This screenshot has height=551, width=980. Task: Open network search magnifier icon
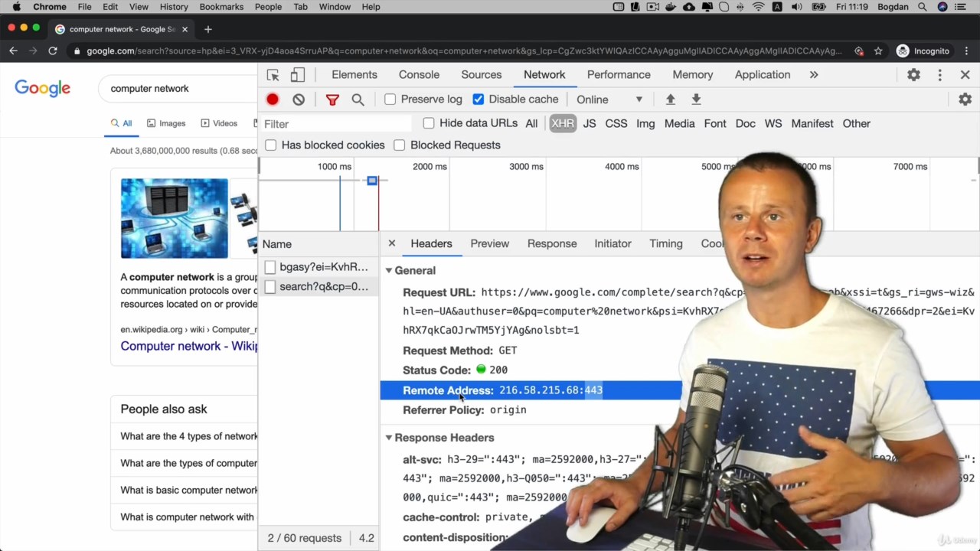358,99
